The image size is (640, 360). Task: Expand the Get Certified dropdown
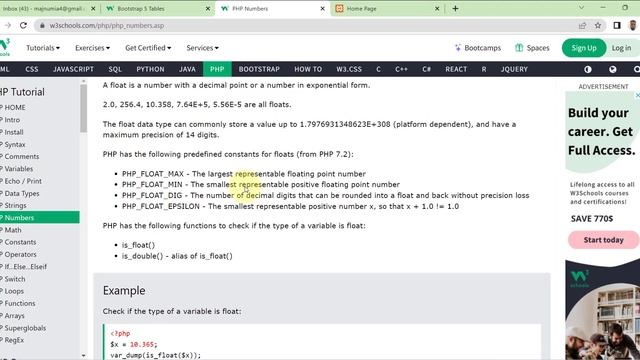click(x=148, y=48)
